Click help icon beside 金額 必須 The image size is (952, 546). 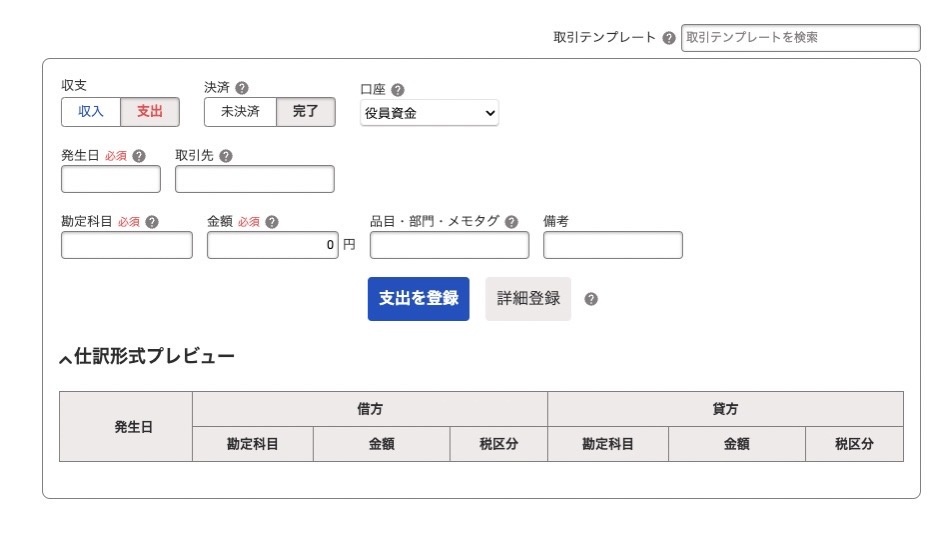272,222
